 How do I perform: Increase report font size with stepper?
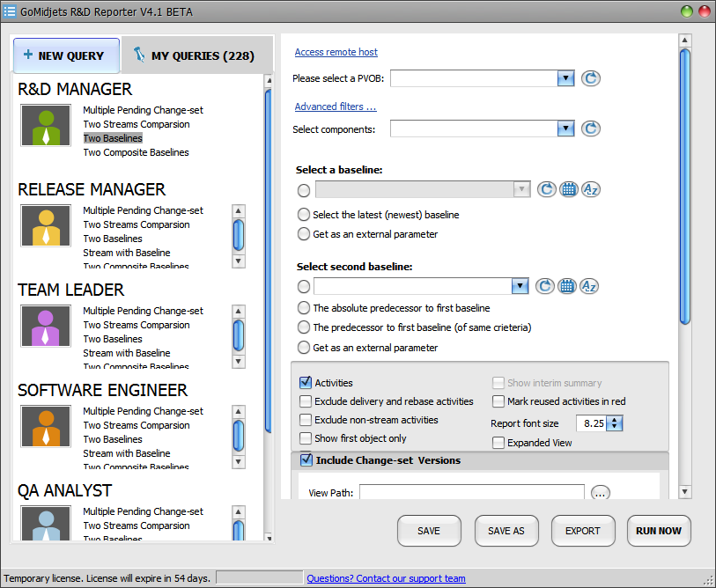tap(615, 420)
